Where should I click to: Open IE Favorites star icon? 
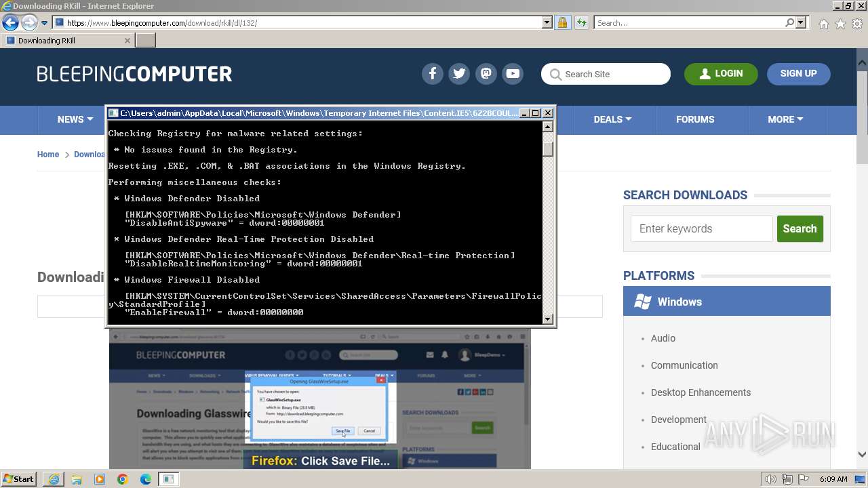coord(840,24)
